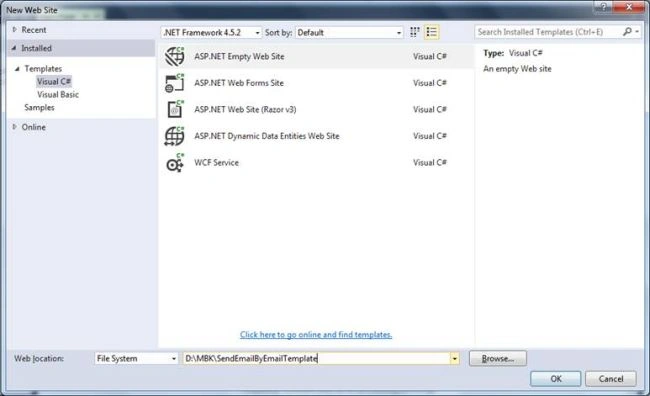Select WCF Service template

coord(316,163)
